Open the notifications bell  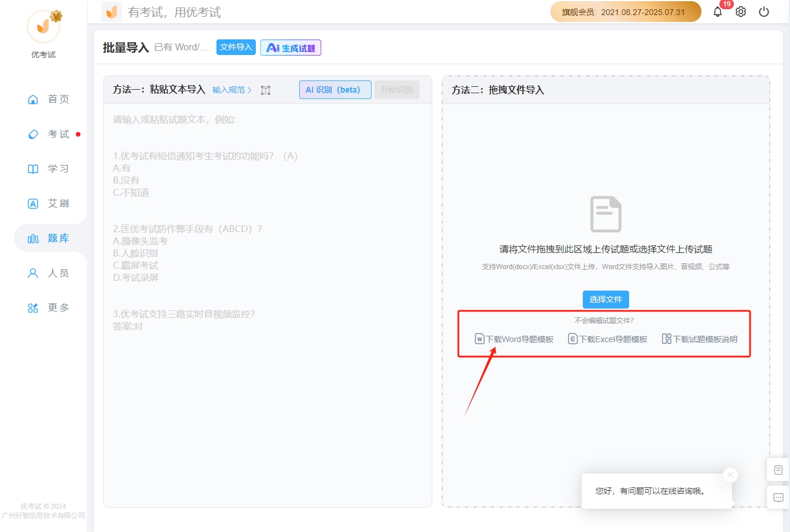tap(718, 12)
